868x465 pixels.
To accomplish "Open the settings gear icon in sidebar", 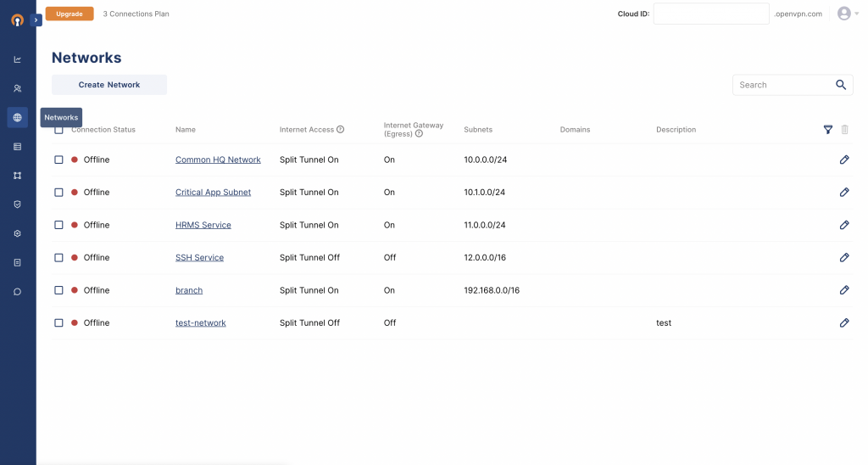I will [x=17, y=233].
